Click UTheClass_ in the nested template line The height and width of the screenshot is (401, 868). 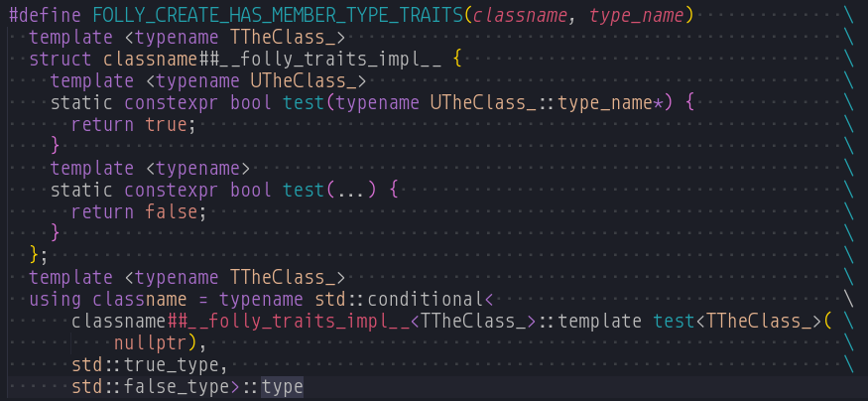[303, 80]
